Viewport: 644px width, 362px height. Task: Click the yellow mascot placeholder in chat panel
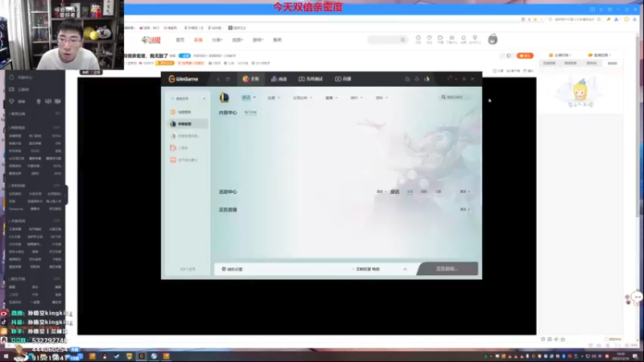580,91
